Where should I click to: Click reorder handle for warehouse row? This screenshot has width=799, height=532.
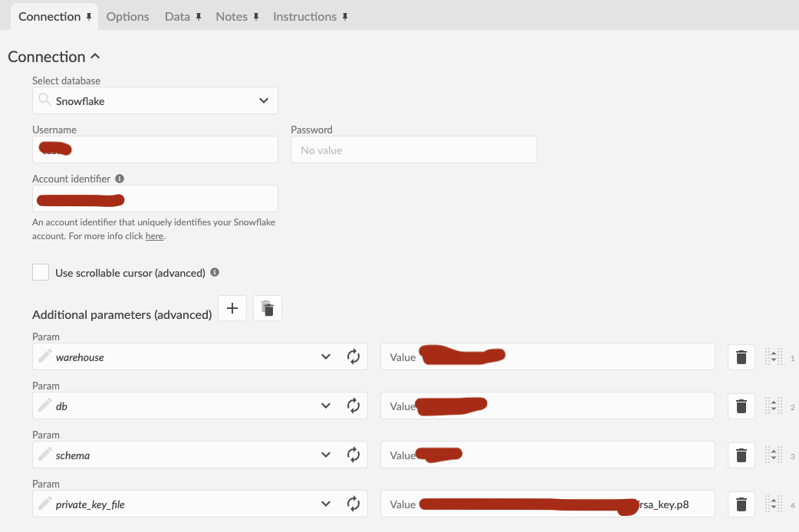(774, 356)
